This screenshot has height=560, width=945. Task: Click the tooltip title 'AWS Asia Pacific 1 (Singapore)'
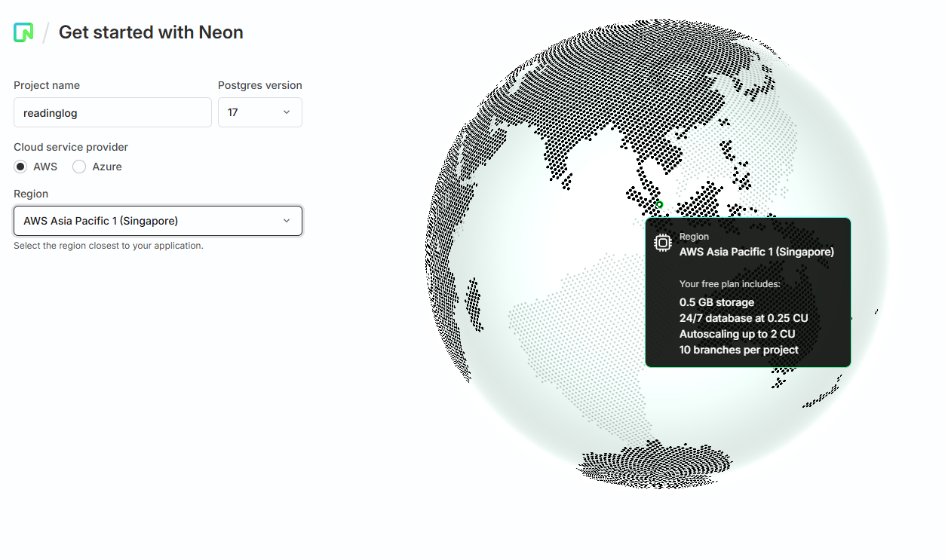click(x=757, y=252)
